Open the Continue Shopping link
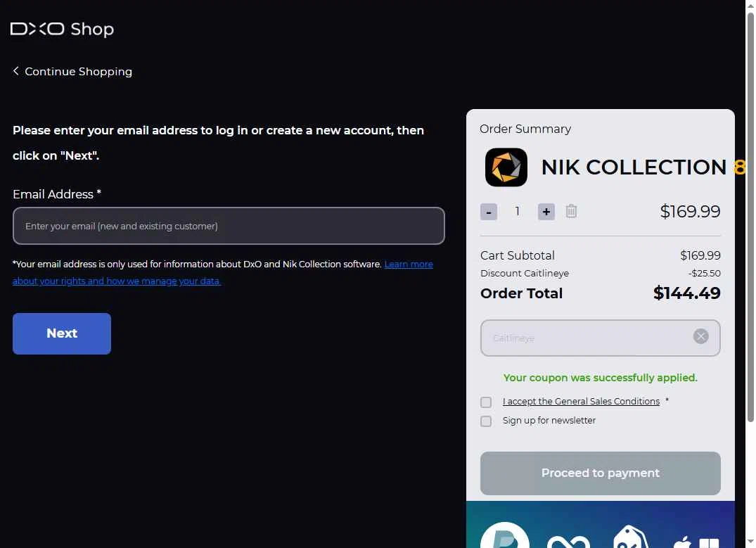 pyautogui.click(x=78, y=71)
